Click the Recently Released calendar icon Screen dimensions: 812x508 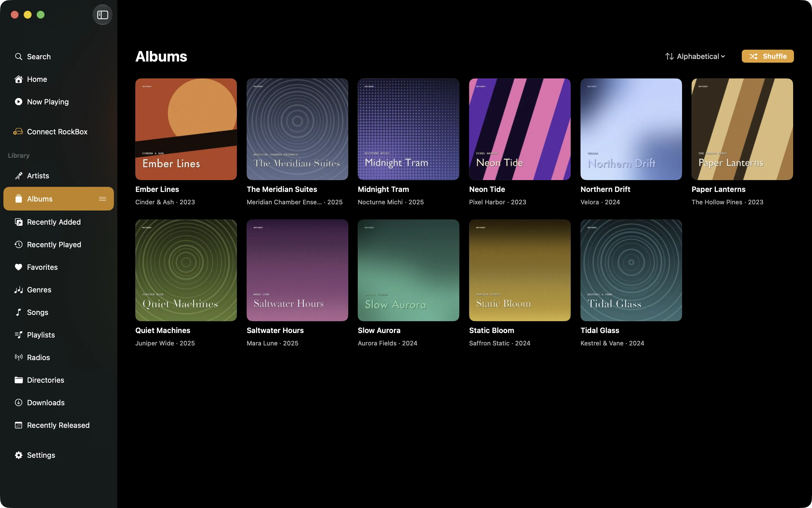18,425
